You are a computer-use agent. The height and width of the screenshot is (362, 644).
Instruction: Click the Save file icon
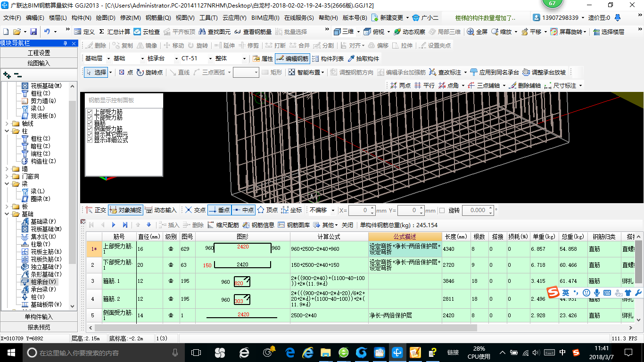pos(33,32)
